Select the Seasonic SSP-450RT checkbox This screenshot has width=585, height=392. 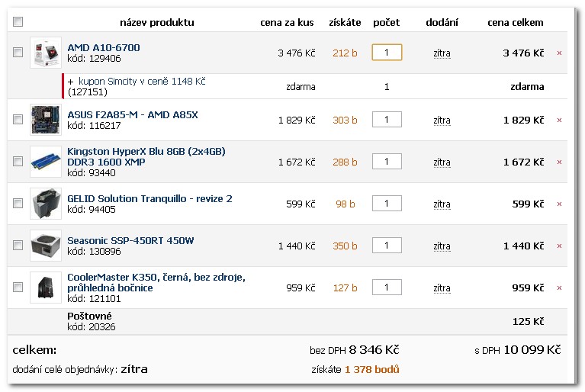[18, 246]
